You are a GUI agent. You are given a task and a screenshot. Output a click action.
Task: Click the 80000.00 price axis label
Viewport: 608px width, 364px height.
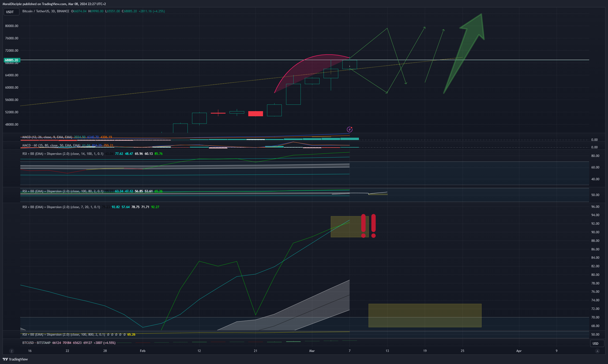[x=12, y=26]
